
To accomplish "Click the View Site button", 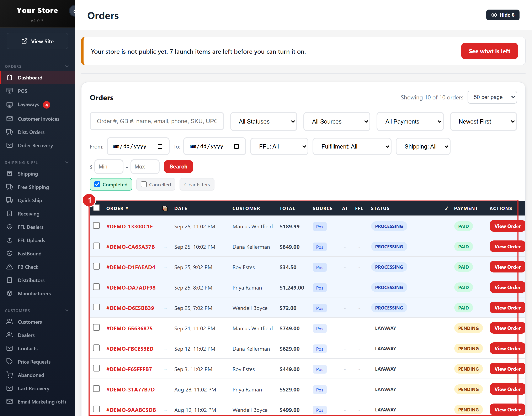I will [x=37, y=41].
